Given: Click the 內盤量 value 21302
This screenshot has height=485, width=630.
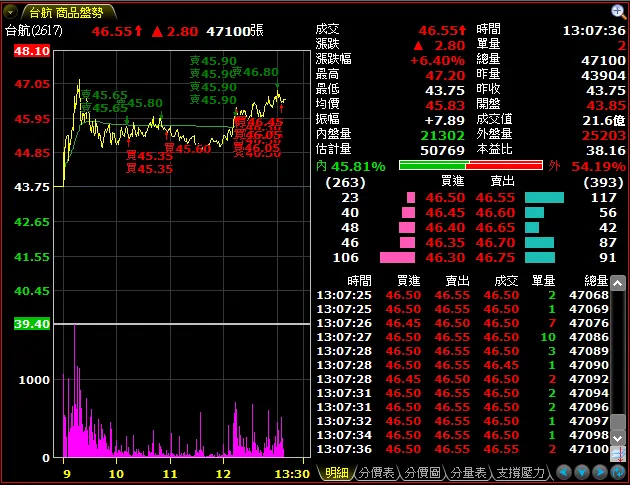Looking at the screenshot, I should [x=442, y=135].
